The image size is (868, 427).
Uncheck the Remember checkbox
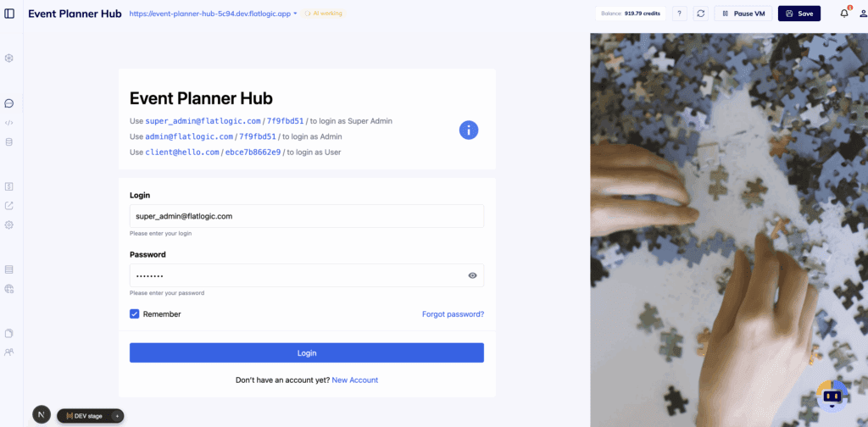coord(135,314)
